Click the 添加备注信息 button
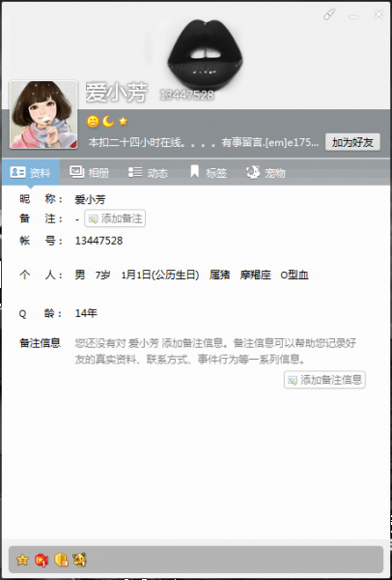 324,380
